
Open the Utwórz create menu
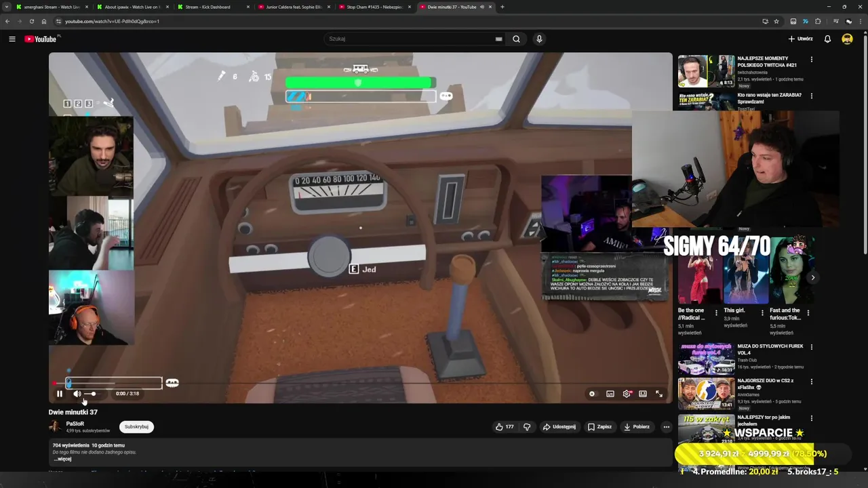[x=800, y=39]
